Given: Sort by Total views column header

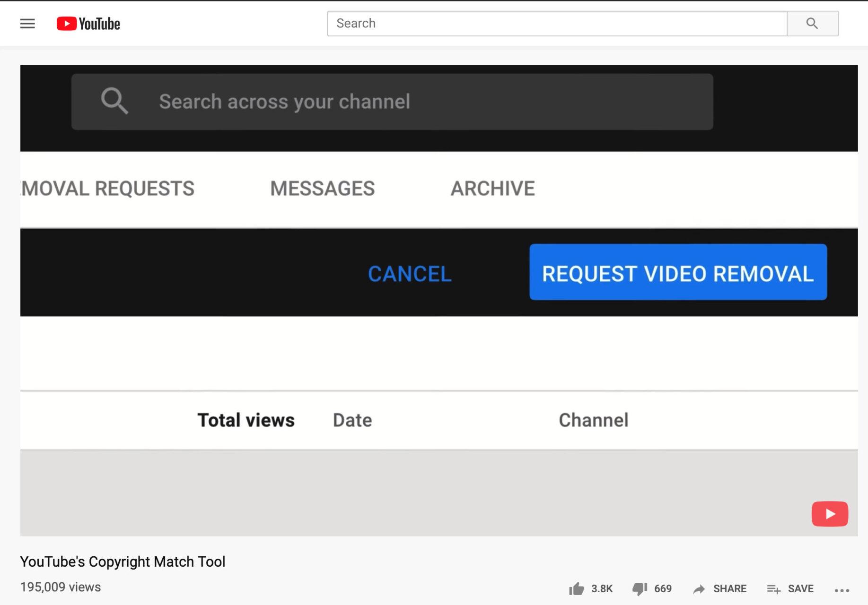Looking at the screenshot, I should pyautogui.click(x=246, y=420).
